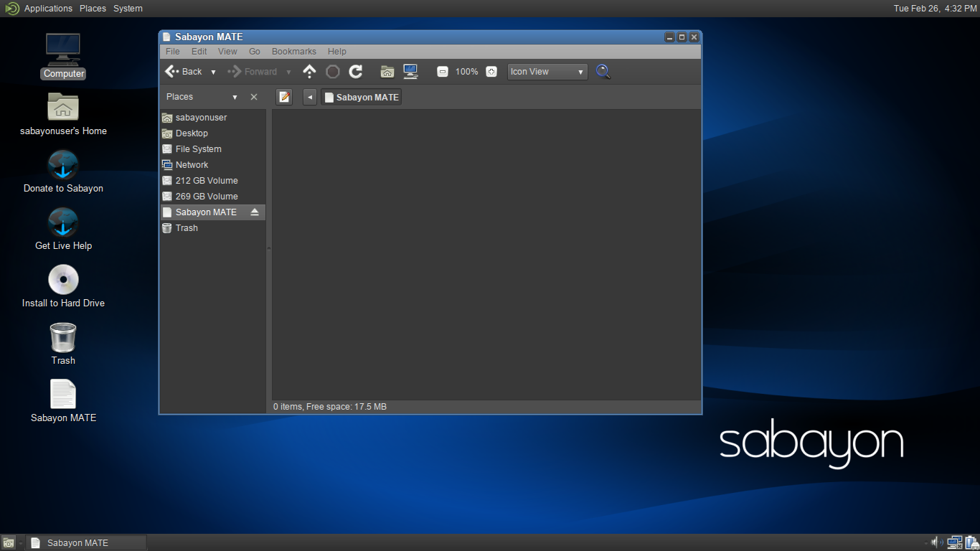This screenshot has height=551, width=980.
Task: Click show desktop button in bottom panel
Action: click(9, 543)
